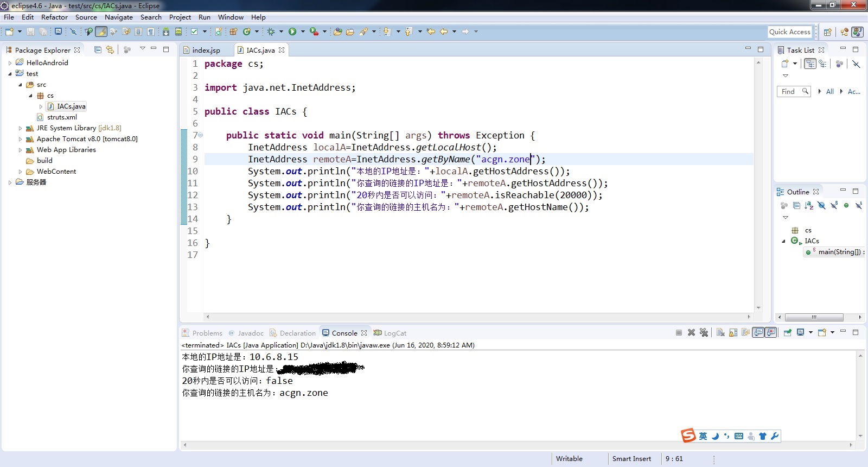Open the Source menu

(x=86, y=17)
